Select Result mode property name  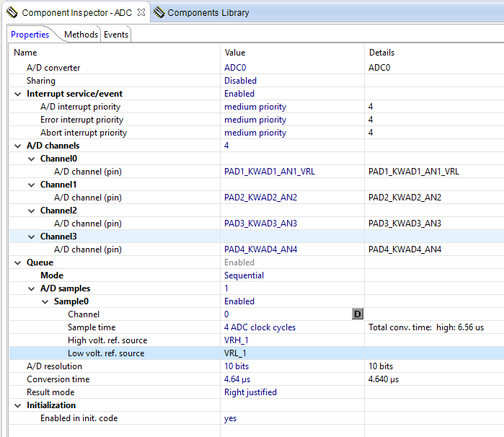(50, 392)
